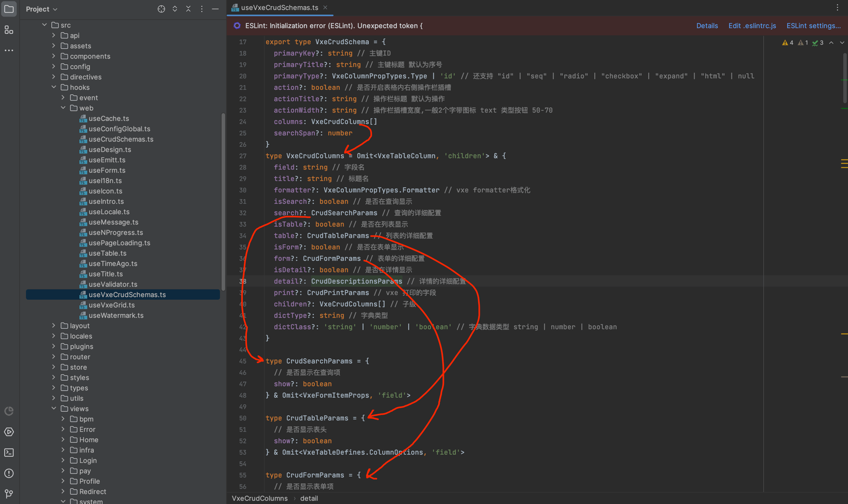Open the Terminal tool window
The width and height of the screenshot is (848, 504).
(x=9, y=453)
